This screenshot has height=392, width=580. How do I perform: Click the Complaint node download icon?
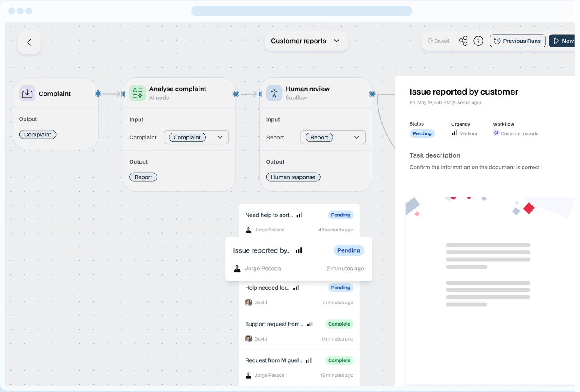(27, 93)
